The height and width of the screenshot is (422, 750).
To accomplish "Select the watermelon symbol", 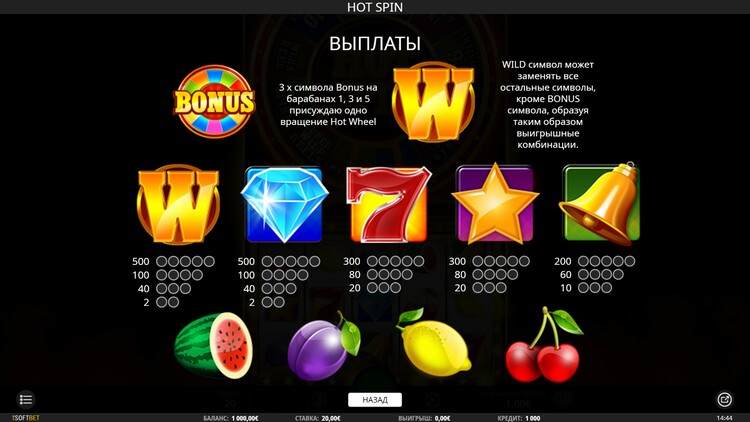I will point(213,345).
